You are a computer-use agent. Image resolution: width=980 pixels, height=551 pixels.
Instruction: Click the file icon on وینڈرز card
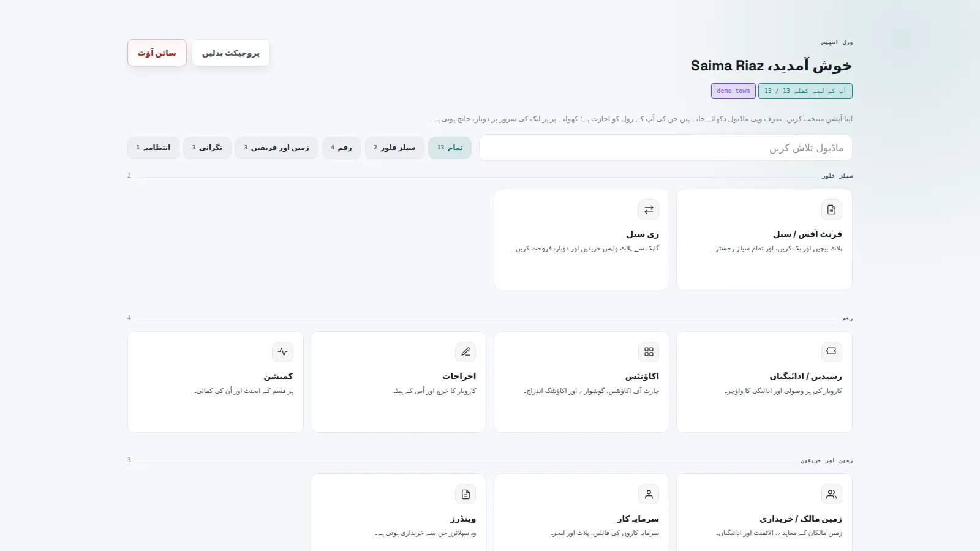pyautogui.click(x=466, y=494)
